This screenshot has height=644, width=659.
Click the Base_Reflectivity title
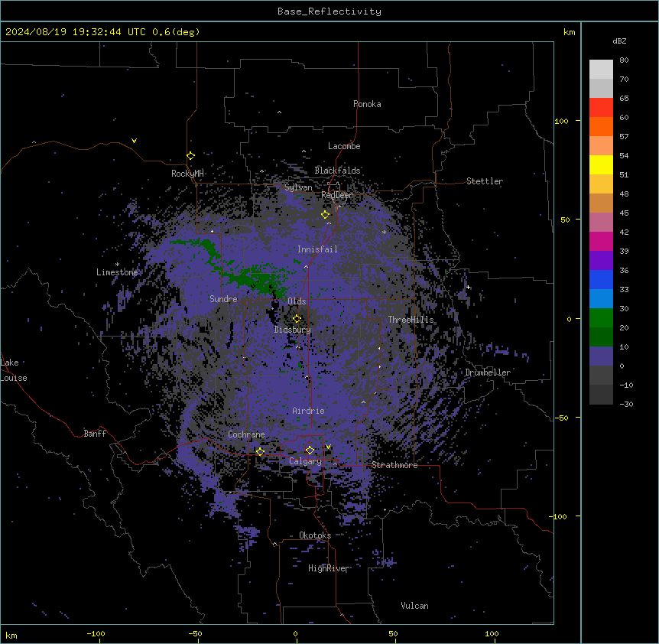(x=329, y=11)
